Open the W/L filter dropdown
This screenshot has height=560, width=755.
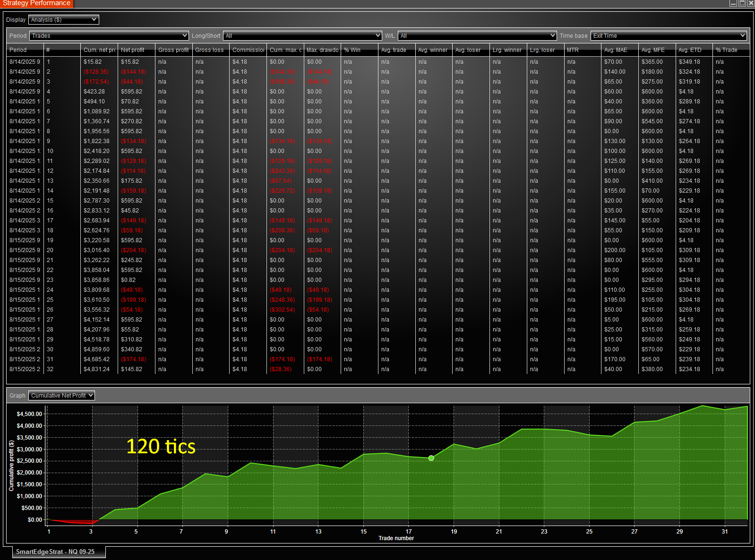pos(477,36)
